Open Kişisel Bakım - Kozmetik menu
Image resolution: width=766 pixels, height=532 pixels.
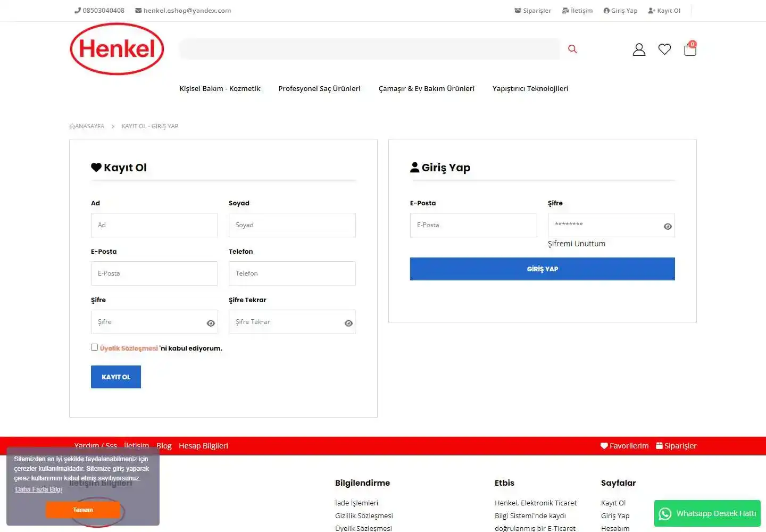[x=220, y=88]
